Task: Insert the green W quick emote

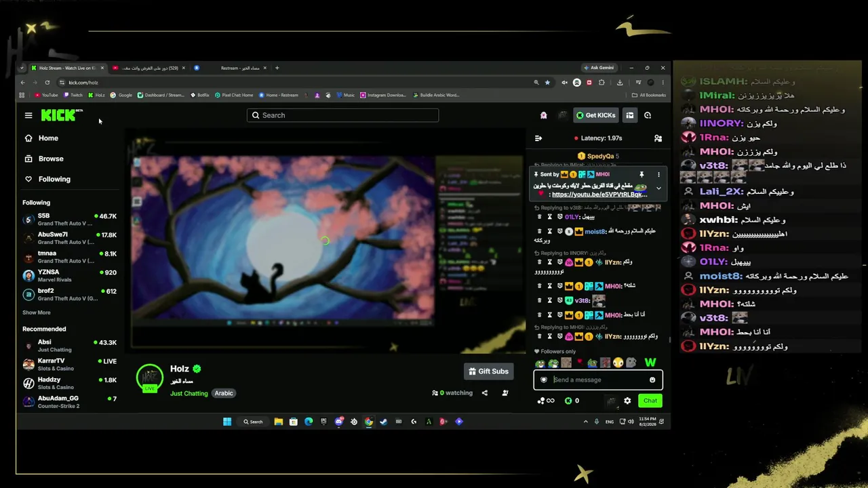Action: pos(650,363)
